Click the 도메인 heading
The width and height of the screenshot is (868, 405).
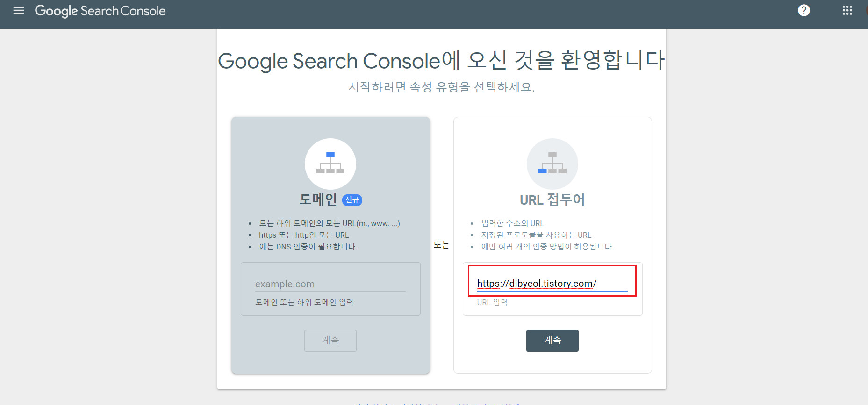(318, 199)
